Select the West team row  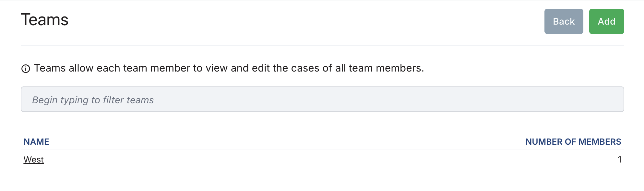tap(322, 160)
